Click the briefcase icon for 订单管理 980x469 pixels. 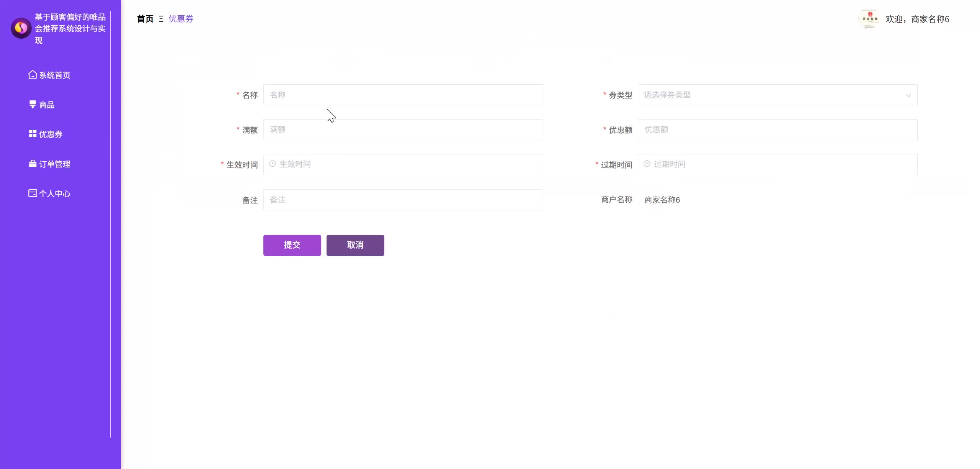(33, 164)
